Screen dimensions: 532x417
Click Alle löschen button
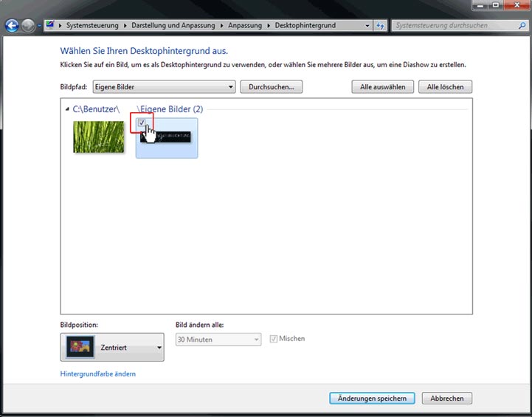[445, 87]
